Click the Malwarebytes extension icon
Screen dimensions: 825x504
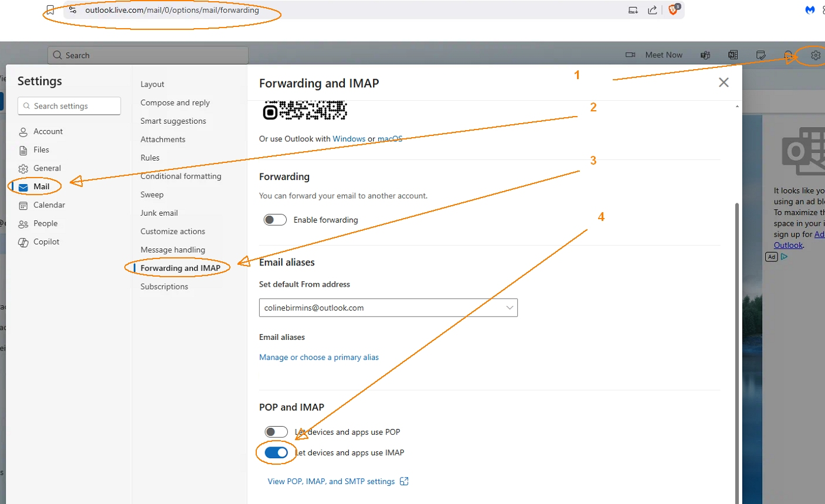coord(810,10)
